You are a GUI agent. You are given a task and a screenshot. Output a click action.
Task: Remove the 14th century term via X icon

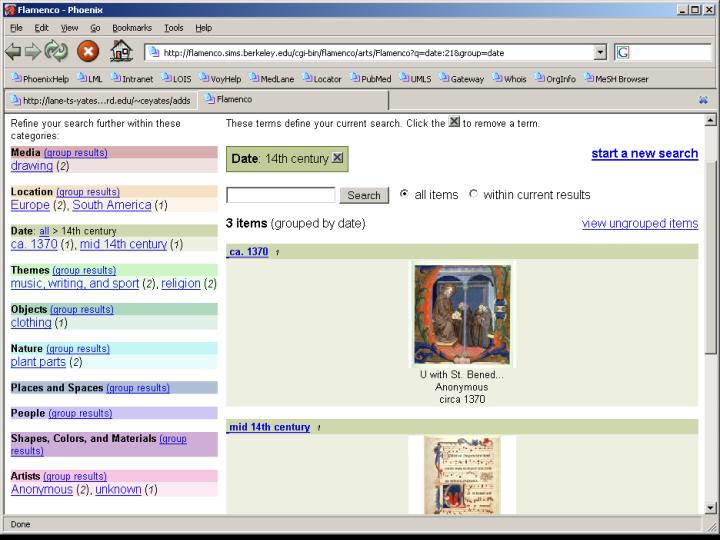click(x=337, y=158)
